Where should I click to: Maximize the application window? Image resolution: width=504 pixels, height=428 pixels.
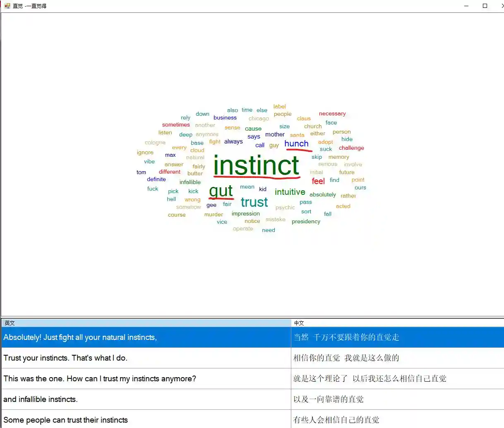click(485, 6)
